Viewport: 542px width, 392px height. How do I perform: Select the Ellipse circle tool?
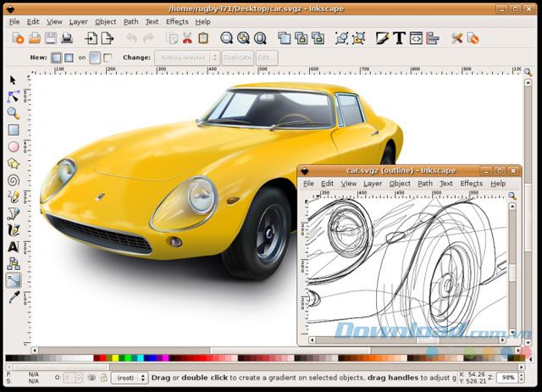(x=14, y=146)
